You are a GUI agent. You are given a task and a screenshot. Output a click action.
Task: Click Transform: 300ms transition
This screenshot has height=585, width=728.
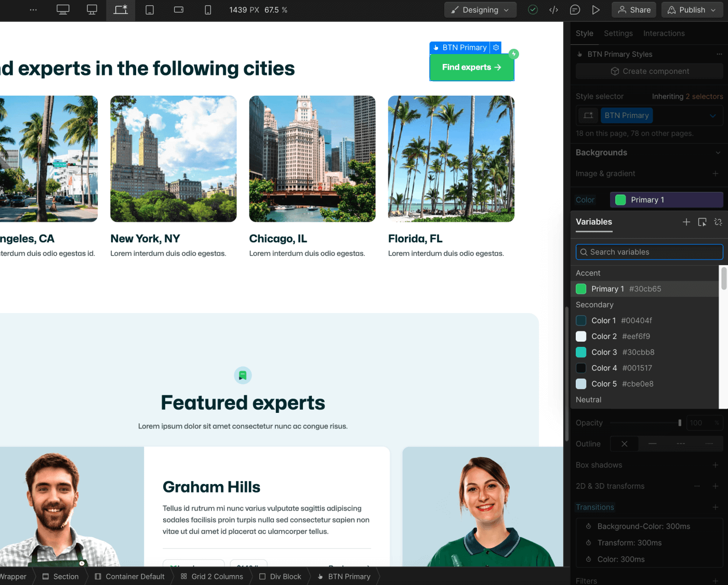pyautogui.click(x=650, y=543)
